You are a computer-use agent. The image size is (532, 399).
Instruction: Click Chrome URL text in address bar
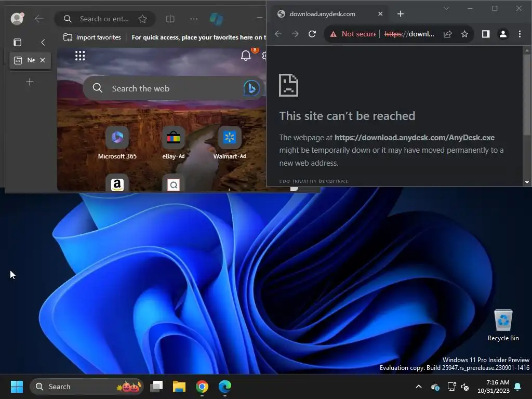[x=409, y=34]
